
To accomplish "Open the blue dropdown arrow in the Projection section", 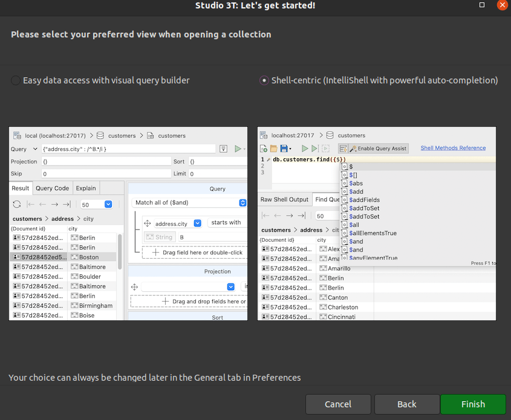I will click(231, 286).
